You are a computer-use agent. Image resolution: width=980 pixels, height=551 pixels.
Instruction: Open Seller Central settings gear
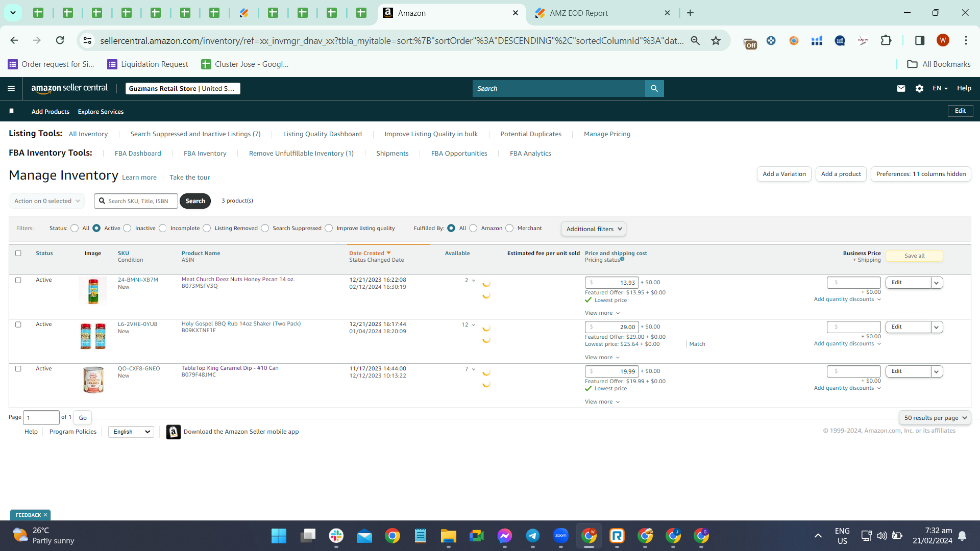(919, 88)
